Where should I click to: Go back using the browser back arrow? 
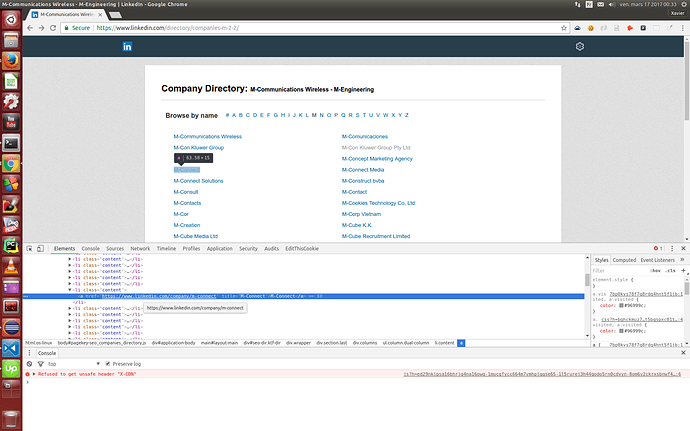[x=30, y=28]
